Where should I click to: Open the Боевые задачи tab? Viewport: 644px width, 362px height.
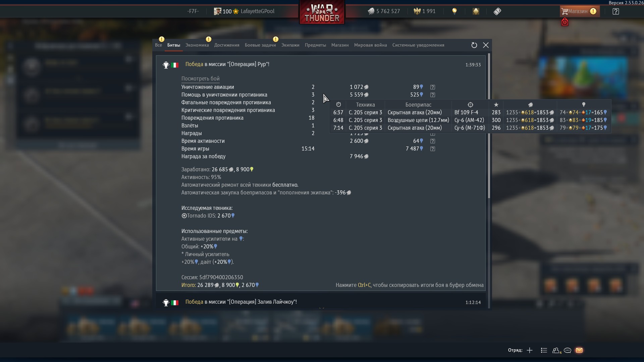[x=260, y=45]
